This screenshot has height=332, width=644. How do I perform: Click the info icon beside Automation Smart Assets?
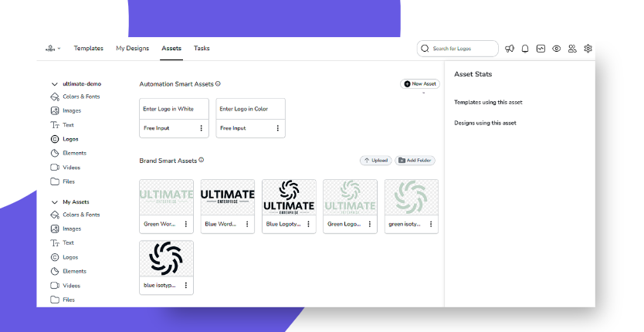click(x=218, y=83)
